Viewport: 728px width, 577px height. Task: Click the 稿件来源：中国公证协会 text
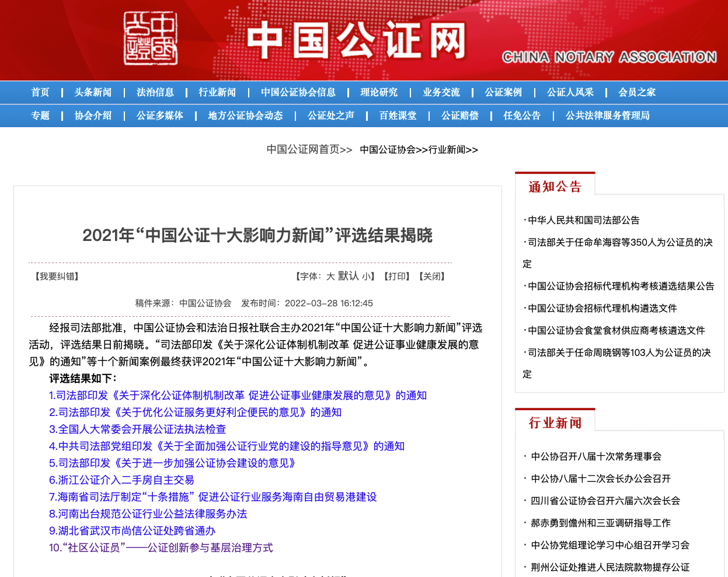183,303
